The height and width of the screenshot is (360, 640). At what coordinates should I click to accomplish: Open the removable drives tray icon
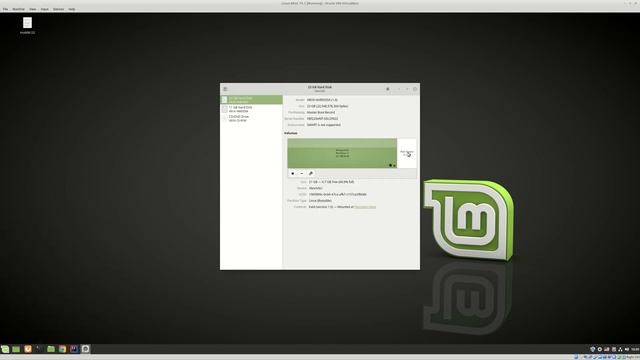tap(613, 349)
